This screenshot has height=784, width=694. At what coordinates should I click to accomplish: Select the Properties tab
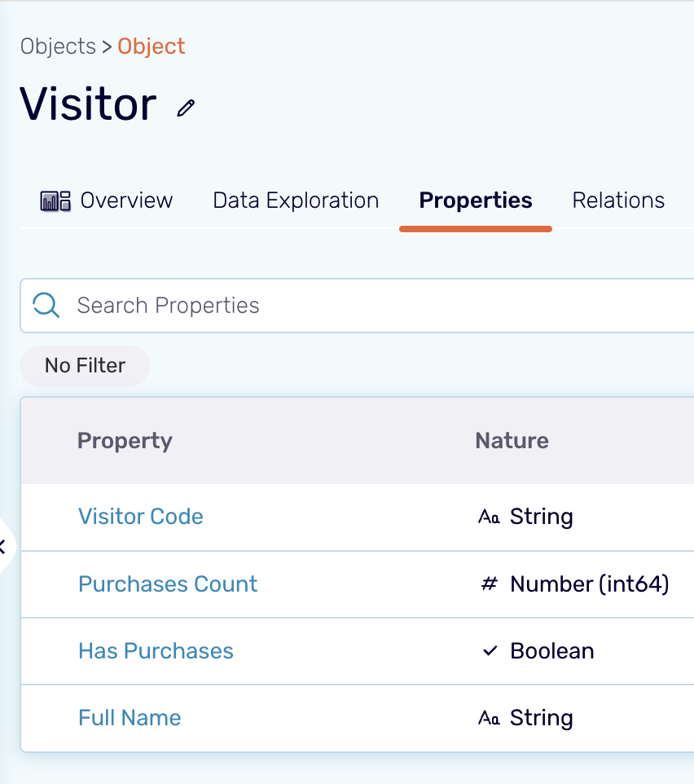[475, 200]
